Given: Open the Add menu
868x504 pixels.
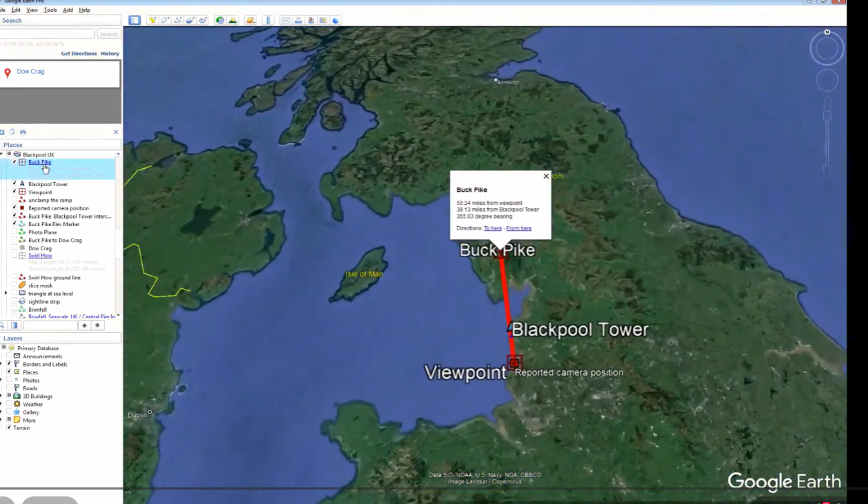Looking at the screenshot, I should click(68, 10).
